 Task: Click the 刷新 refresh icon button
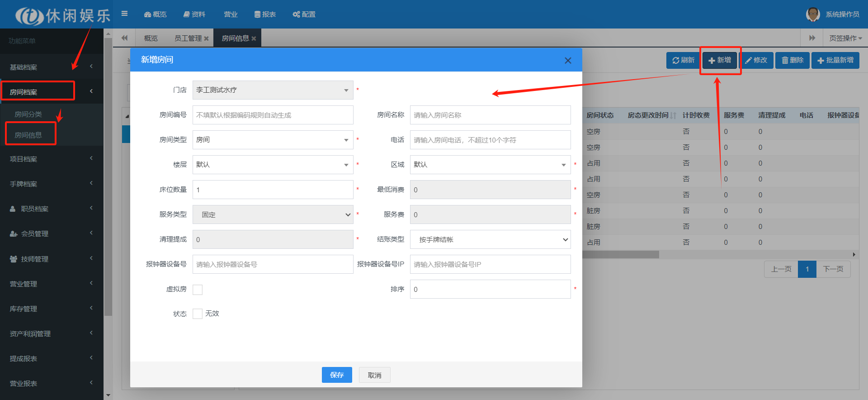point(683,60)
